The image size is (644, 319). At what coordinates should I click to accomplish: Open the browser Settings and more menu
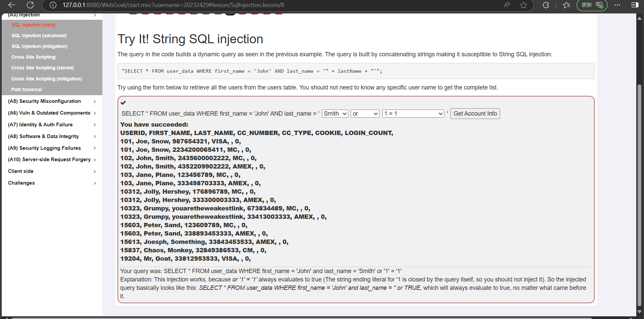click(x=617, y=5)
